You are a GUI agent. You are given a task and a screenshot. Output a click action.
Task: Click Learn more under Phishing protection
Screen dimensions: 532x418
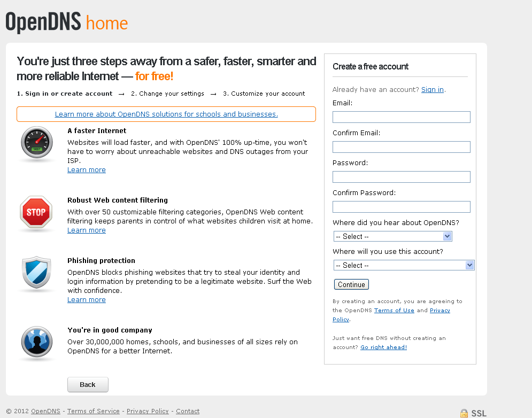click(87, 300)
